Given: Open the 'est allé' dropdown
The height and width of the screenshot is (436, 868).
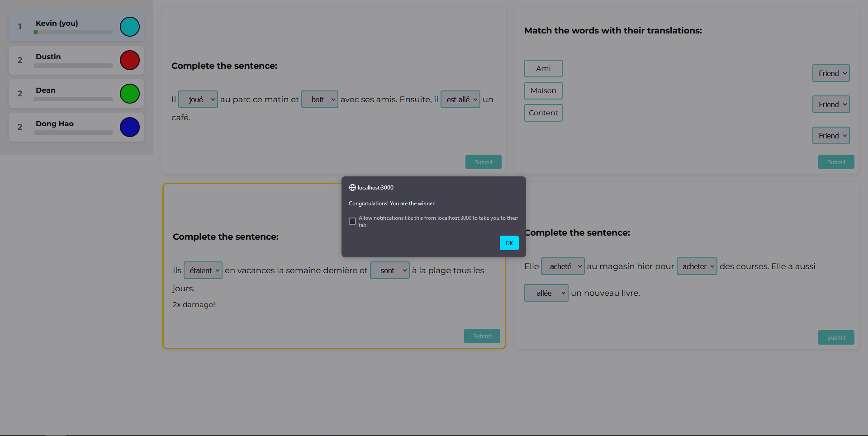Looking at the screenshot, I should point(460,100).
